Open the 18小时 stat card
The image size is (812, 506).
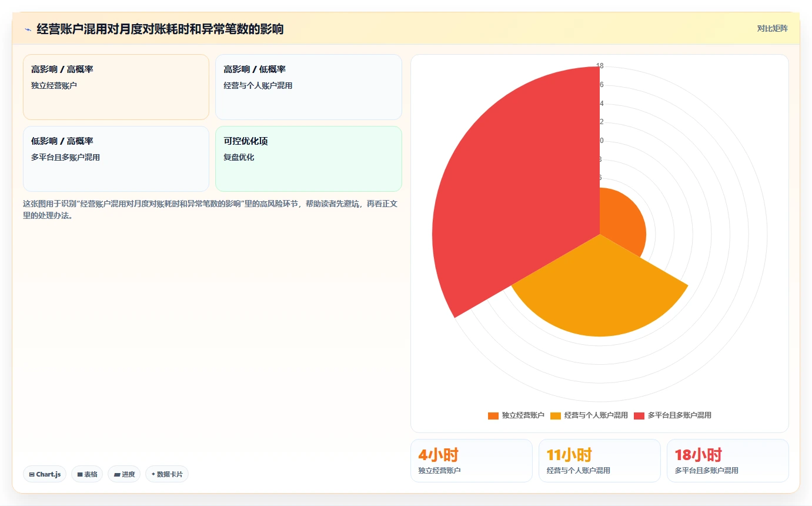728,461
